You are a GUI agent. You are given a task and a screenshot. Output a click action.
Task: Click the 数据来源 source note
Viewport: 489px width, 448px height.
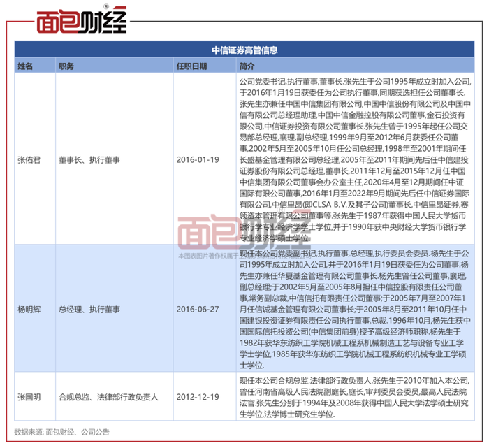tap(61, 432)
